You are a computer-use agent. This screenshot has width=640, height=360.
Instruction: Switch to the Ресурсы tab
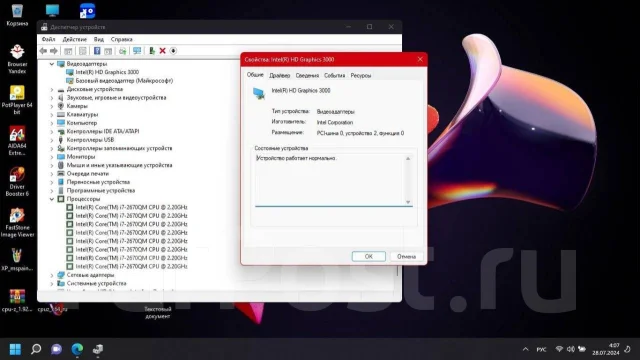(361, 76)
